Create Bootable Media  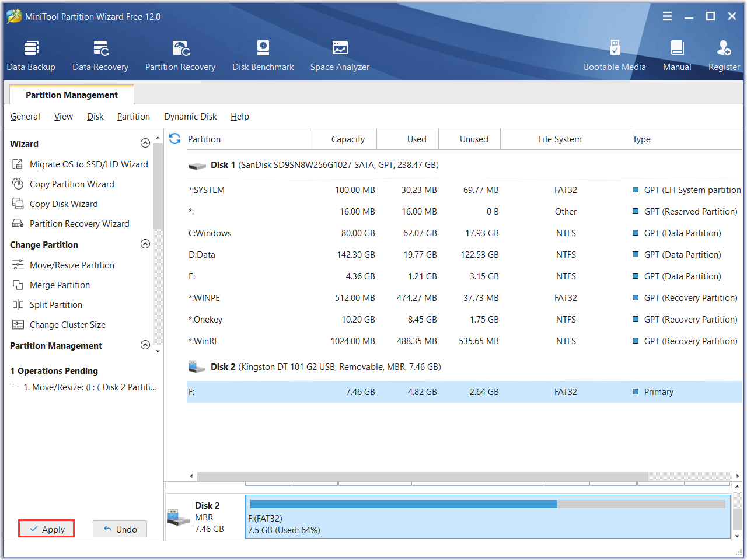(615, 56)
